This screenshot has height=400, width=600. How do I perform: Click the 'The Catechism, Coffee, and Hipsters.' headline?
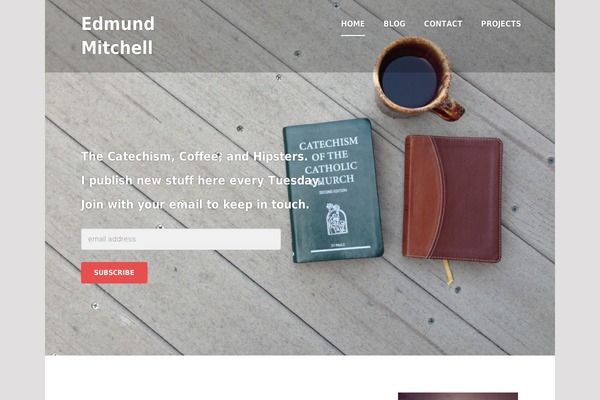click(194, 157)
